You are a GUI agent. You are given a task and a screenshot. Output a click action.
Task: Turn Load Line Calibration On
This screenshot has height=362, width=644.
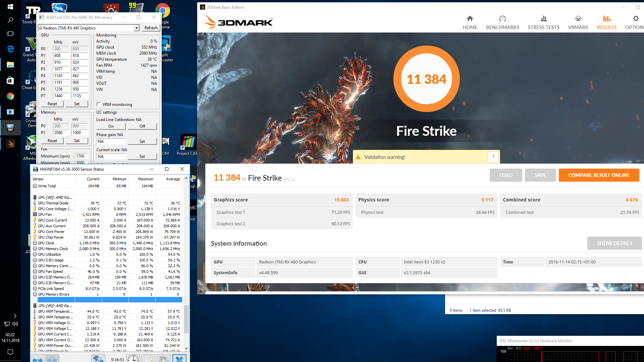111,126
